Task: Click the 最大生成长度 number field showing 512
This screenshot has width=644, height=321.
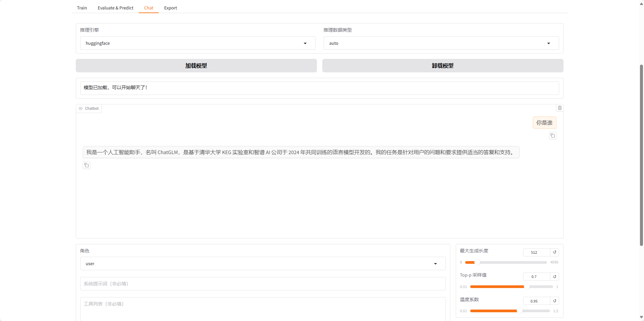Action: (x=537, y=252)
